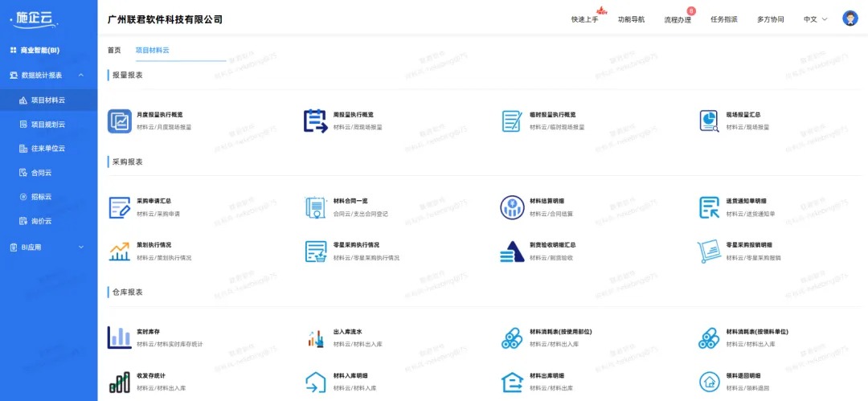Open 快速上手 in the top bar

[584, 19]
